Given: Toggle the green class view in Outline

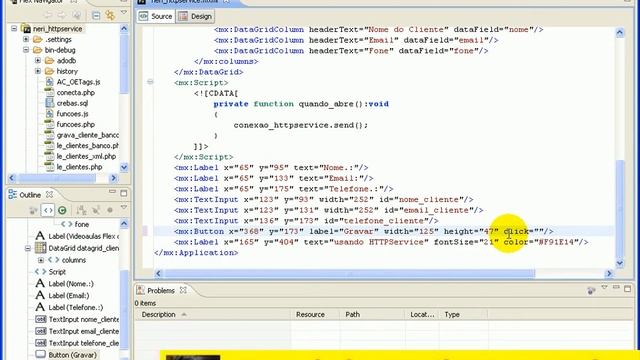Looking at the screenshot, I should [x=62, y=210].
